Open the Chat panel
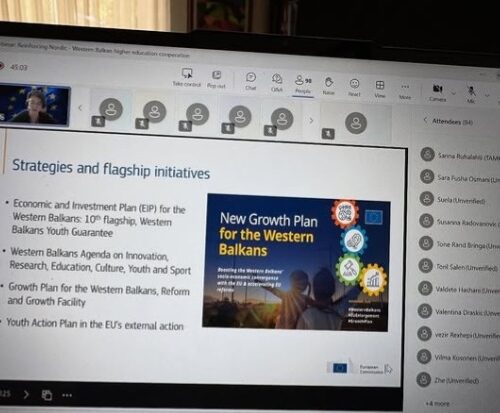The height and width of the screenshot is (413, 500). pyautogui.click(x=251, y=81)
